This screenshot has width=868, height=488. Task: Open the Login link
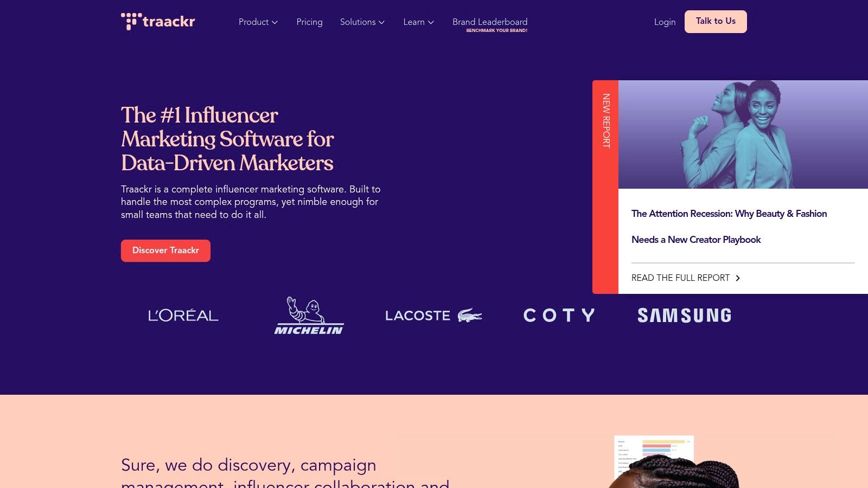pyautogui.click(x=665, y=22)
